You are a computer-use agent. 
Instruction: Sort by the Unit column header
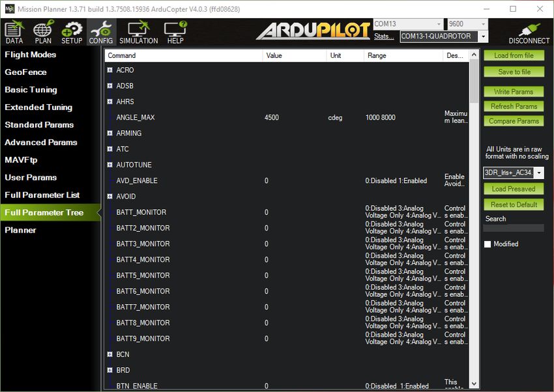click(345, 55)
